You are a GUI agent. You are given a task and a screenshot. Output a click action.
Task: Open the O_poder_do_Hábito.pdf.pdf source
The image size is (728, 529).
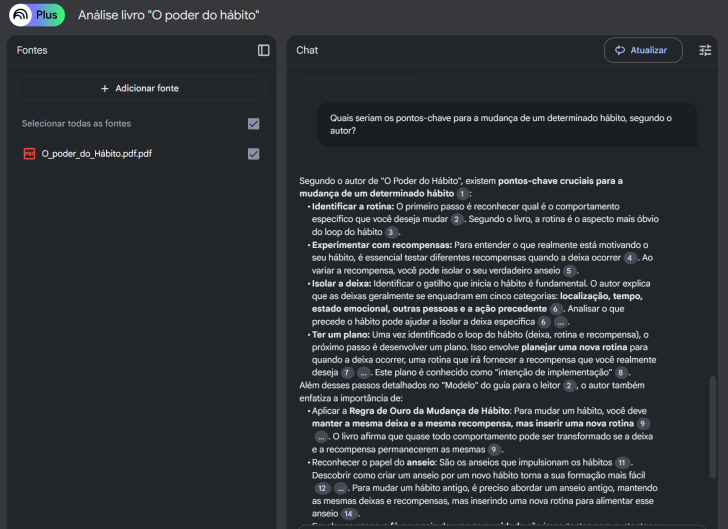click(x=97, y=154)
